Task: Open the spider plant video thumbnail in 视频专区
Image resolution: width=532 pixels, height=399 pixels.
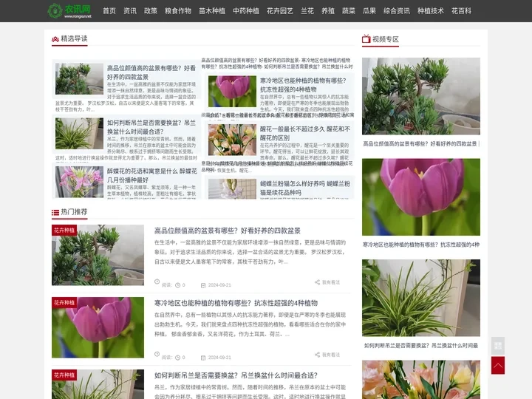Action: point(421,298)
